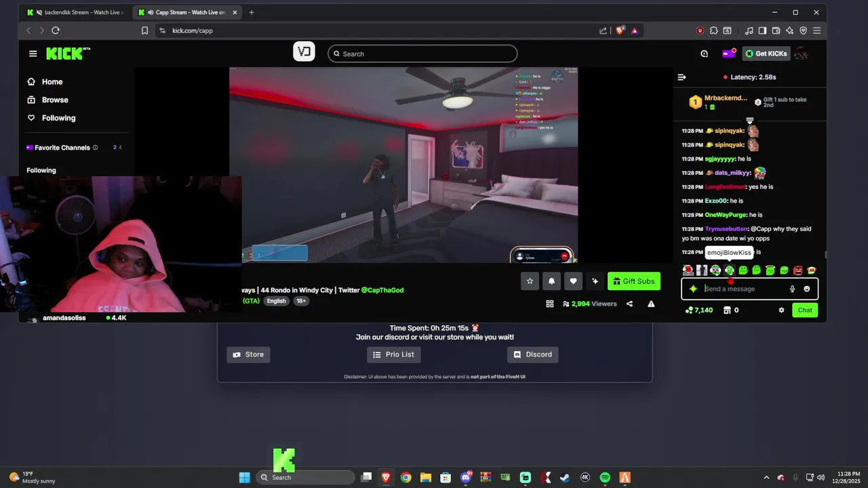Select the emojiBlowKiss emote in the quick bar
This screenshot has height=488, width=868.
click(x=730, y=270)
